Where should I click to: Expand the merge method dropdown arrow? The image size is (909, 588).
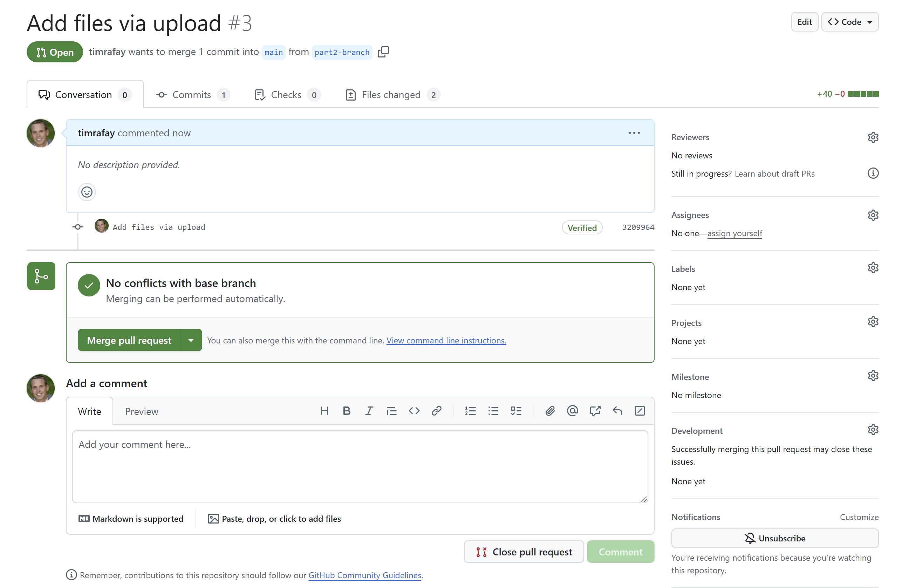click(x=191, y=340)
